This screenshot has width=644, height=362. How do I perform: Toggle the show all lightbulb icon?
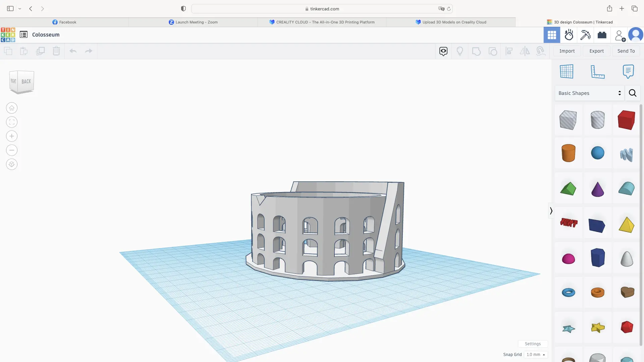click(x=460, y=51)
